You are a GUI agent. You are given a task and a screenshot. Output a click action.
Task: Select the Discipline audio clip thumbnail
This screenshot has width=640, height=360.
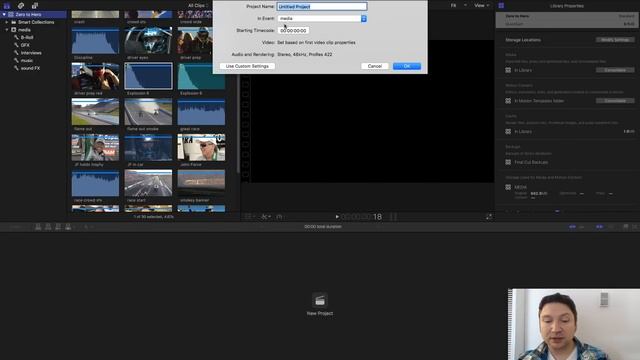click(95, 40)
